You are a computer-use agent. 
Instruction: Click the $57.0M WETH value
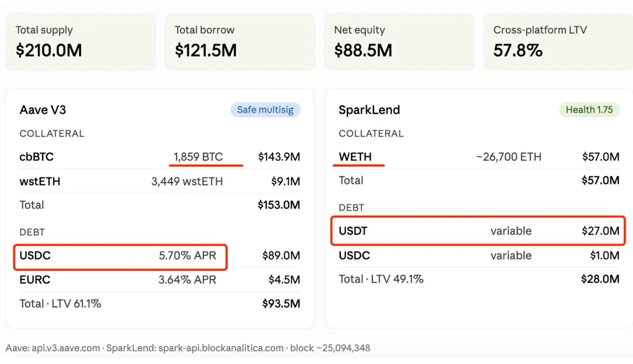click(x=601, y=157)
